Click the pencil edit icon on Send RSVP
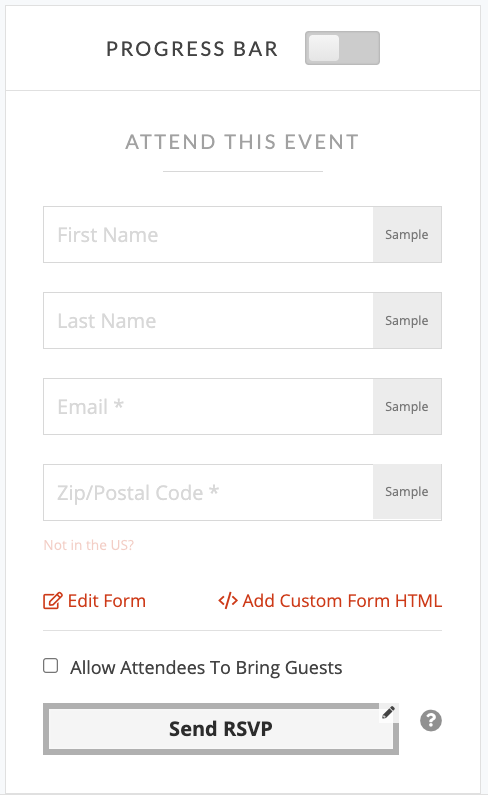The width and height of the screenshot is (488, 795). (389, 713)
